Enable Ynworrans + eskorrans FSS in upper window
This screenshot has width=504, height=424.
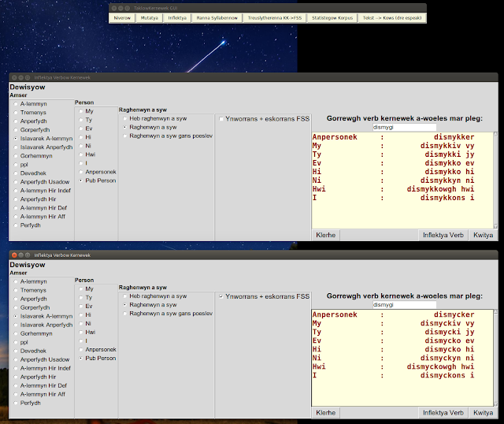click(264, 119)
